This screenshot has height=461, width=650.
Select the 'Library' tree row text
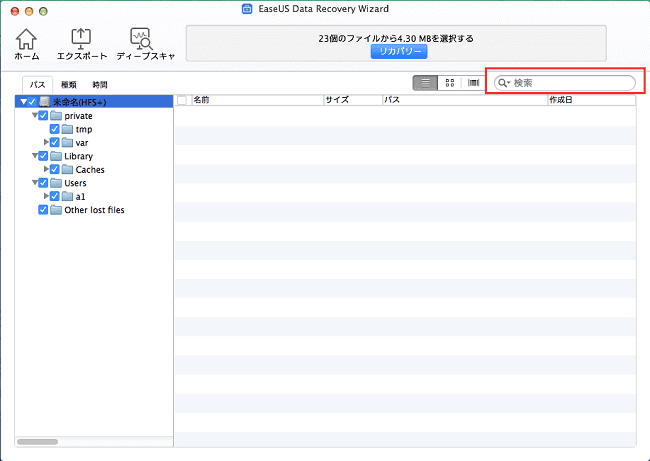pyautogui.click(x=79, y=156)
